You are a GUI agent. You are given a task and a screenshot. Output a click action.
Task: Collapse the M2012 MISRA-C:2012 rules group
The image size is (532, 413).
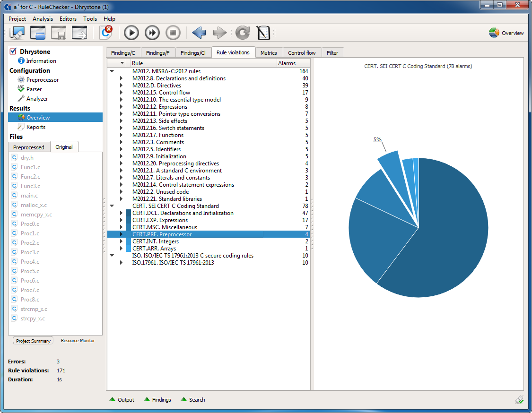pos(112,71)
